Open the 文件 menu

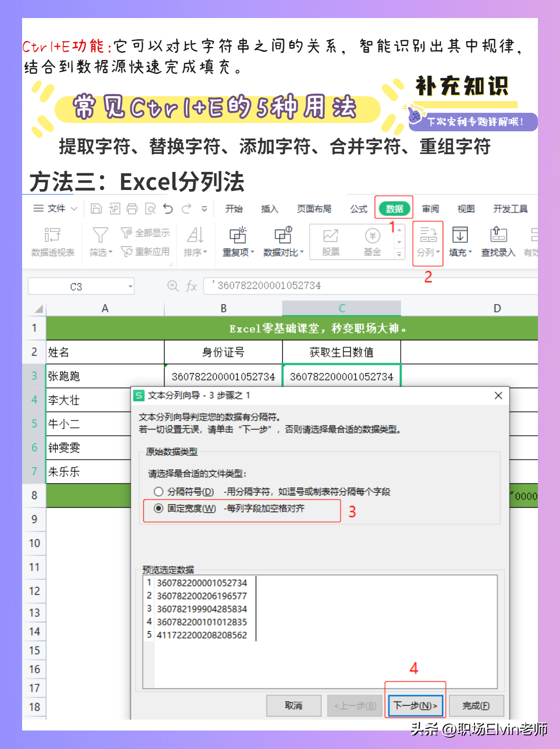coord(55,208)
